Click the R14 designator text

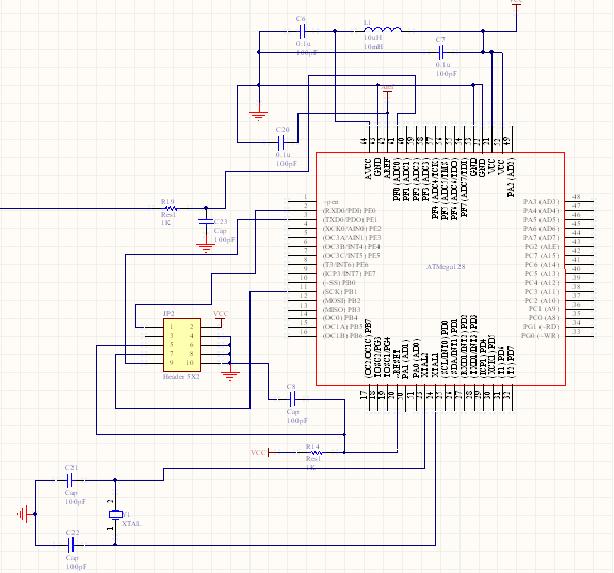[x=313, y=446]
